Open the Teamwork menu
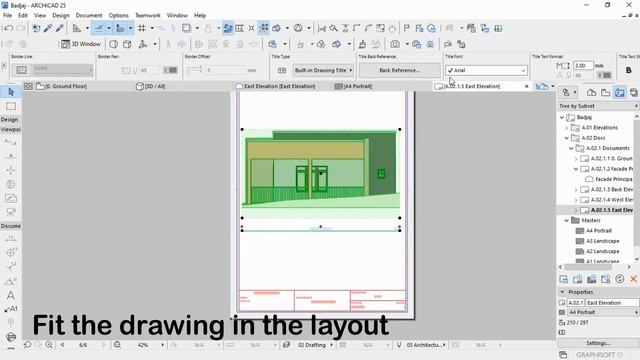Image resolution: width=640 pixels, height=360 pixels. click(x=147, y=15)
